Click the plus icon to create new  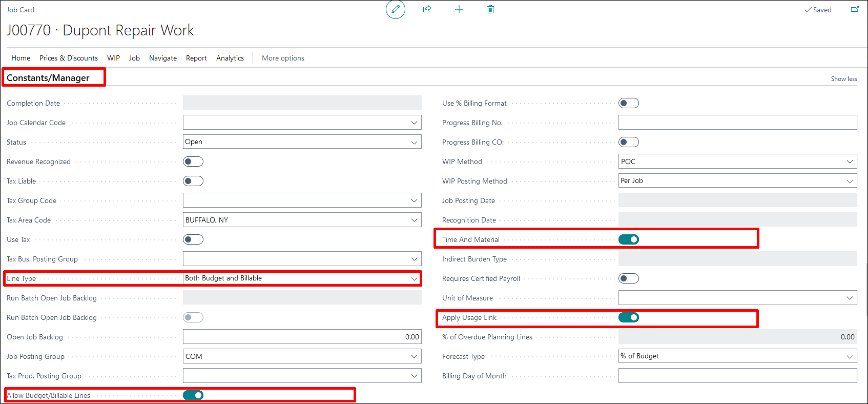(459, 9)
